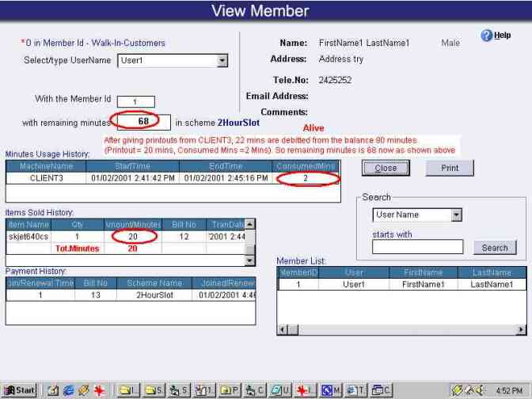This screenshot has height=399, width=532.
Task: Click the Search button
Action: click(x=495, y=248)
